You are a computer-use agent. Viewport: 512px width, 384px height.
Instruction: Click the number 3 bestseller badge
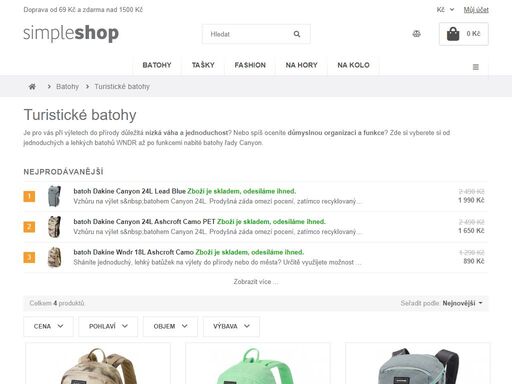[29, 257]
